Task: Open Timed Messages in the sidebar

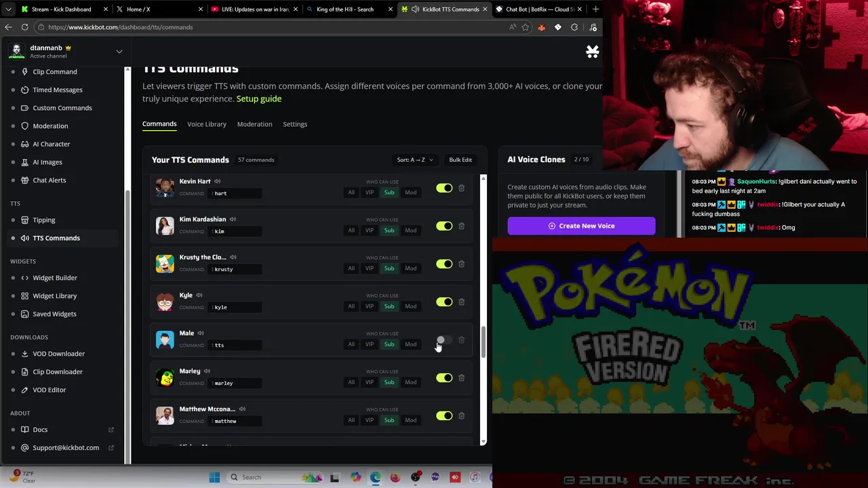Action: pyautogui.click(x=58, y=89)
